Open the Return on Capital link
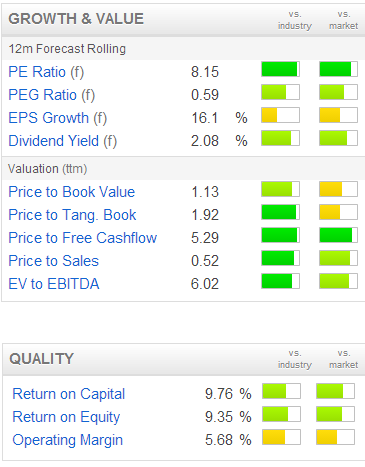Viewport: 365px width, 467px height. [x=69, y=394]
